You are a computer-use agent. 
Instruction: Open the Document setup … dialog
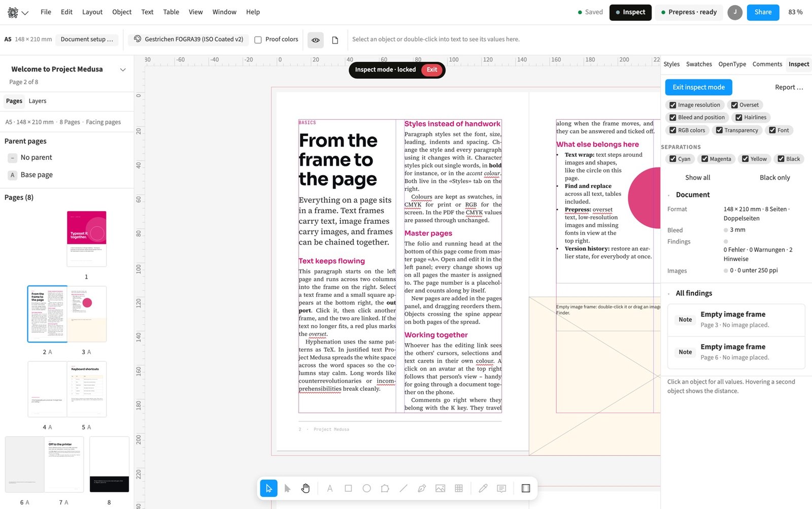[87, 40]
